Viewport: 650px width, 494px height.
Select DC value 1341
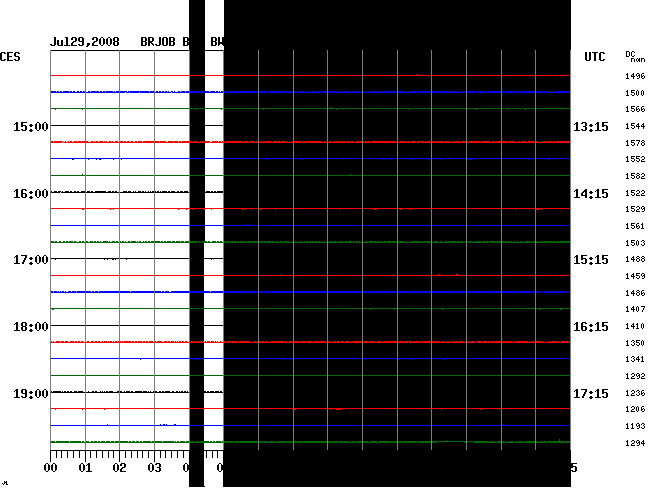pos(635,359)
